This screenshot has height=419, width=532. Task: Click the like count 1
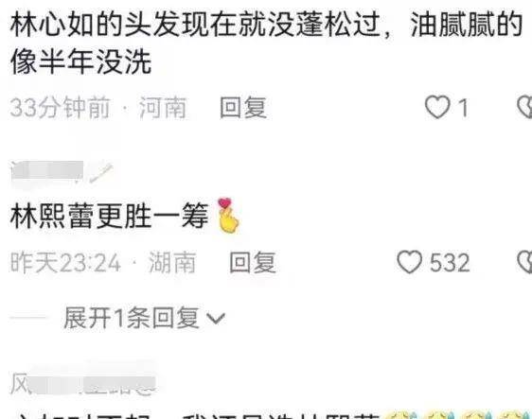(x=463, y=108)
